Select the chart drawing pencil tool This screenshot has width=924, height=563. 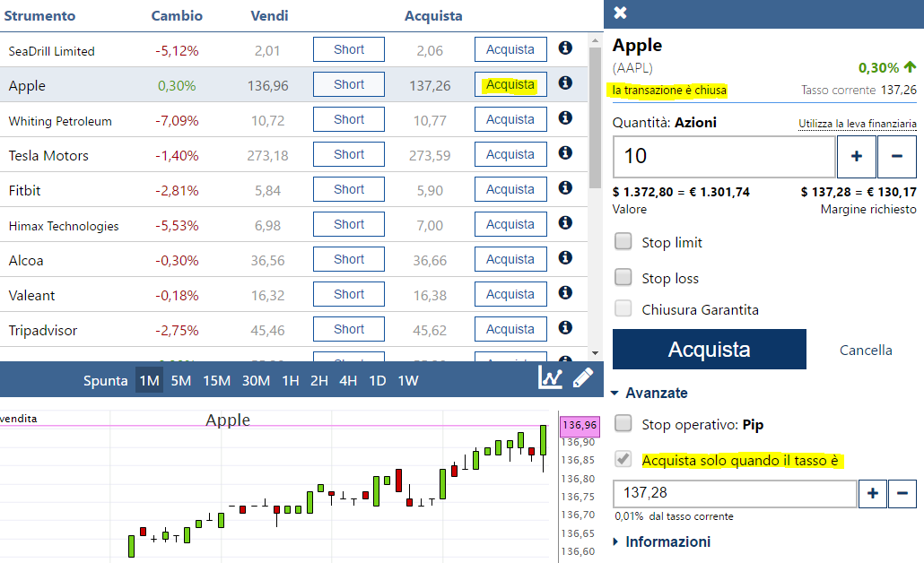[583, 378]
